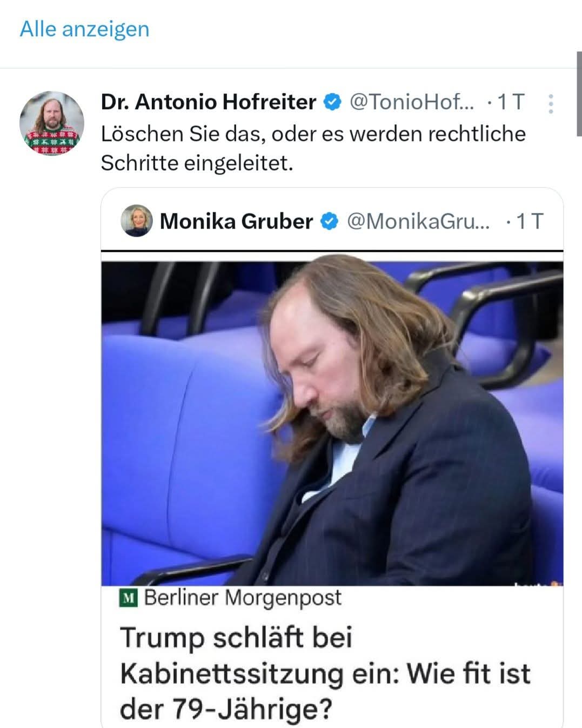Enlarge the photo in the quoted tweet
The image size is (582, 728).
point(332,423)
